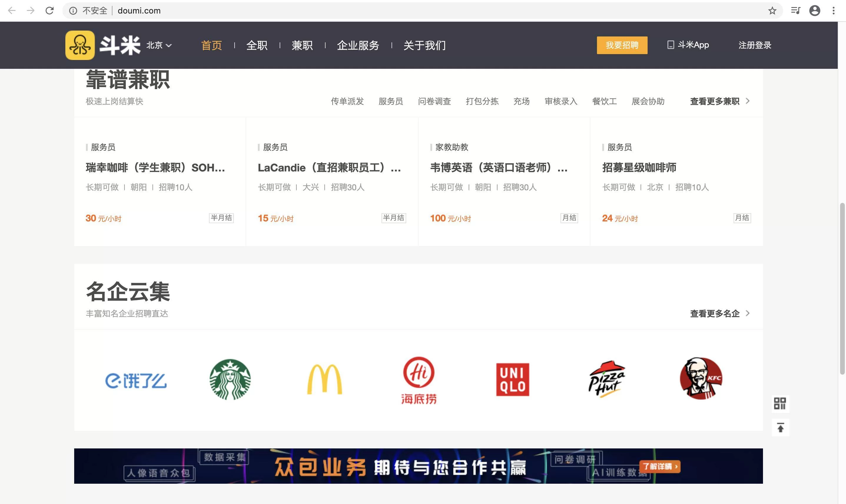Click the page vertical scrollbar thumb
This screenshot has width=846, height=504.
click(x=842, y=289)
